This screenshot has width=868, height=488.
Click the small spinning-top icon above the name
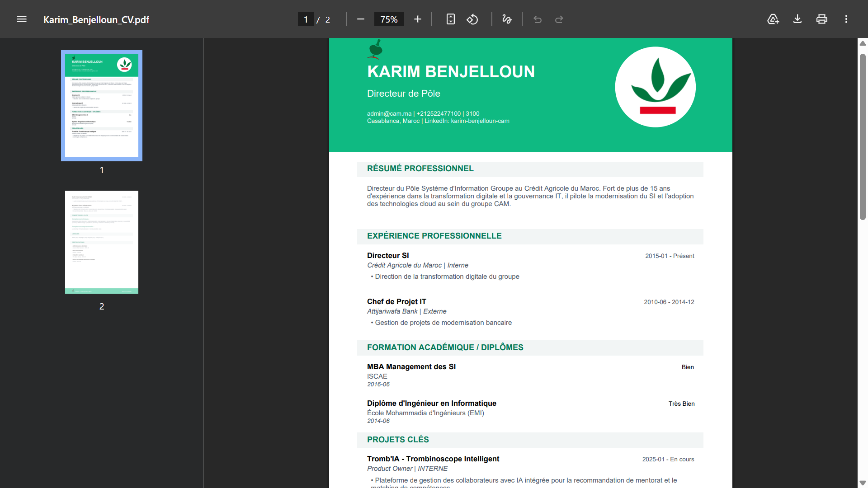(x=375, y=49)
